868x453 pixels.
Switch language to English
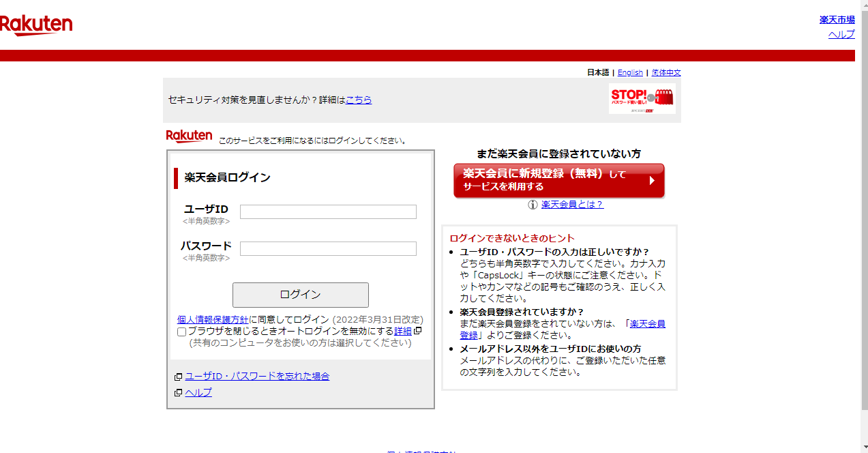click(x=630, y=72)
